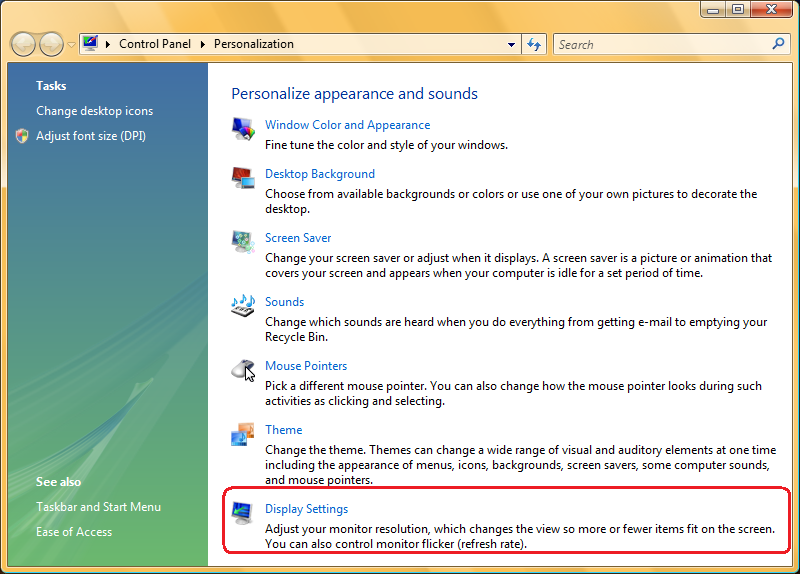800x574 pixels.
Task: Click Change desktop icons task
Action: coord(94,111)
